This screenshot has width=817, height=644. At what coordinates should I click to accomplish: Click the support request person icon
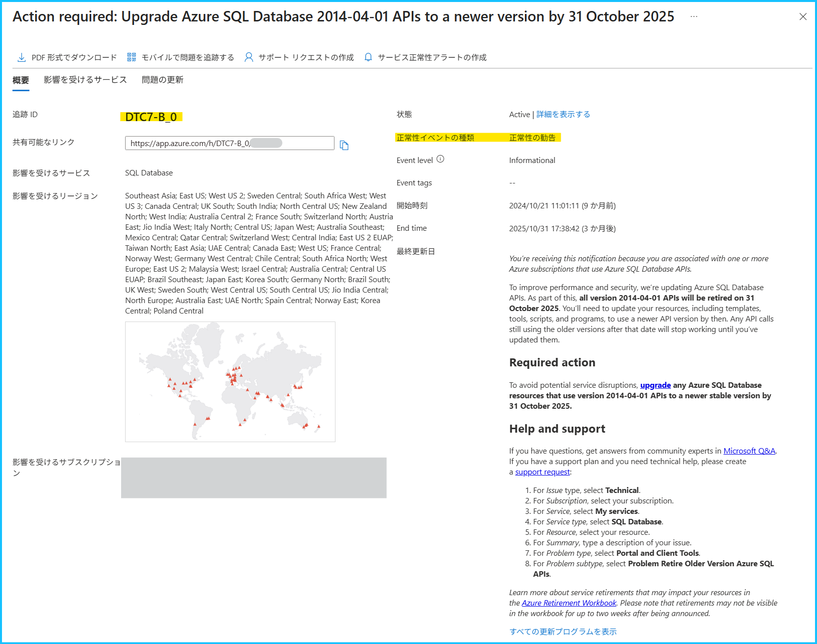point(249,57)
